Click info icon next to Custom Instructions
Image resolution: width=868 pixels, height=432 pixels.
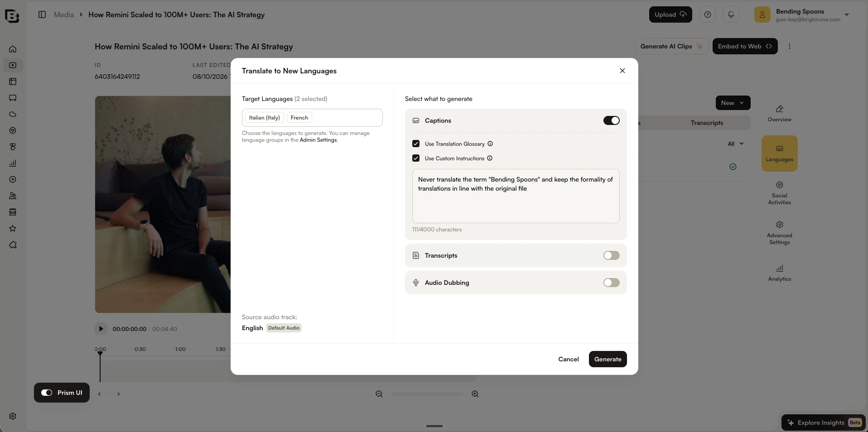[490, 158]
